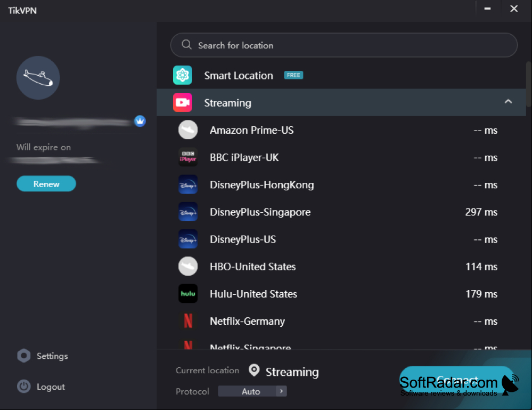Click the Netflix-Germany N icon

[188, 320]
